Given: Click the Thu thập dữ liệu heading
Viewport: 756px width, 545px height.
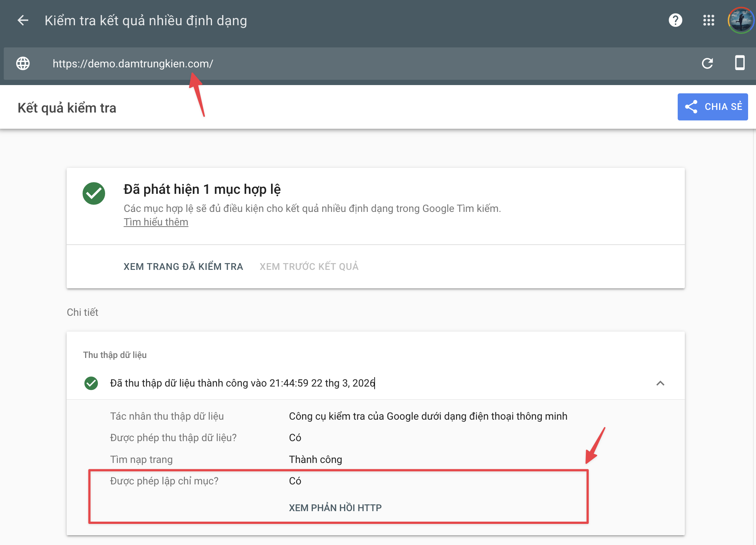Looking at the screenshot, I should coord(115,355).
